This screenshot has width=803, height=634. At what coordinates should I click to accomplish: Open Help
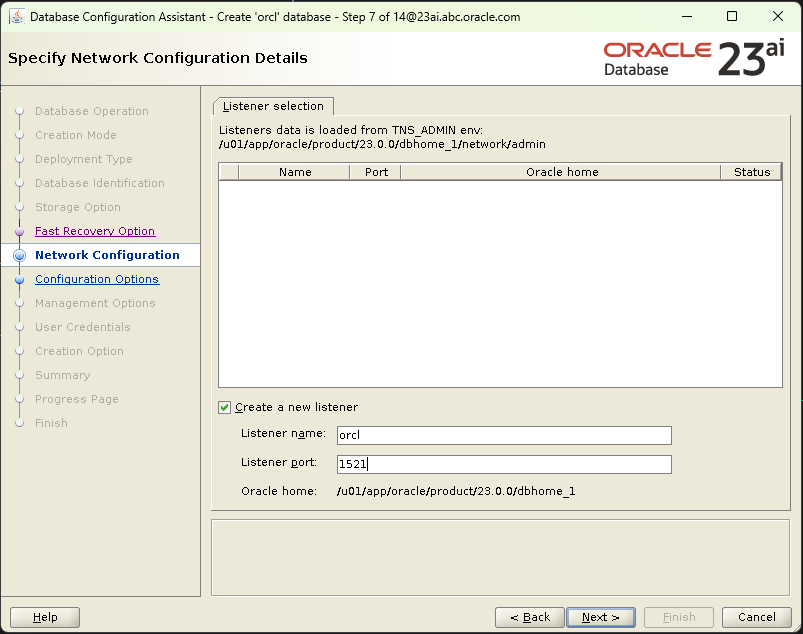44,617
